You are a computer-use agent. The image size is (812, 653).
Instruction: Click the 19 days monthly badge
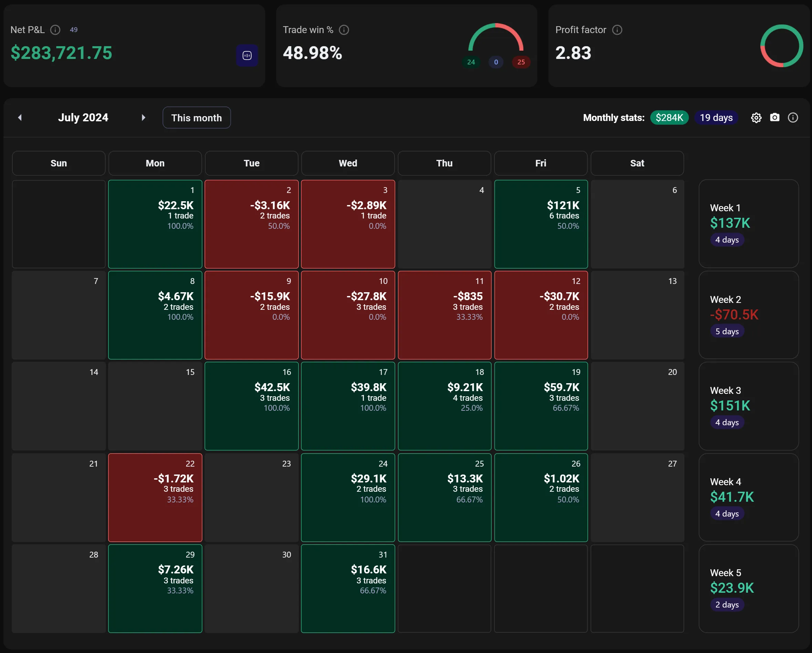716,118
